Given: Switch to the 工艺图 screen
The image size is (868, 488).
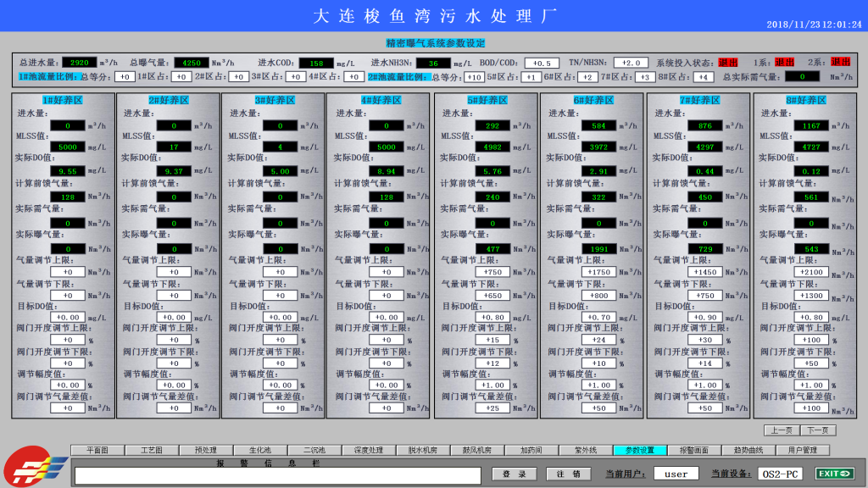Looking at the screenshot, I should point(152,451).
